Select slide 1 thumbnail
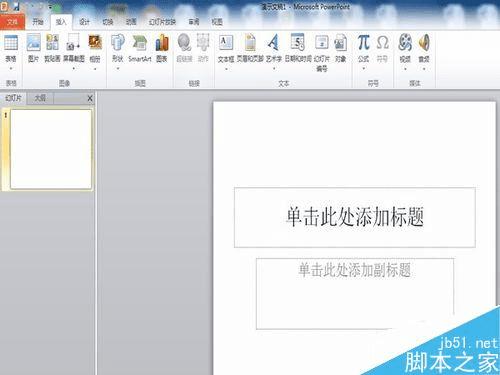 tap(51, 149)
